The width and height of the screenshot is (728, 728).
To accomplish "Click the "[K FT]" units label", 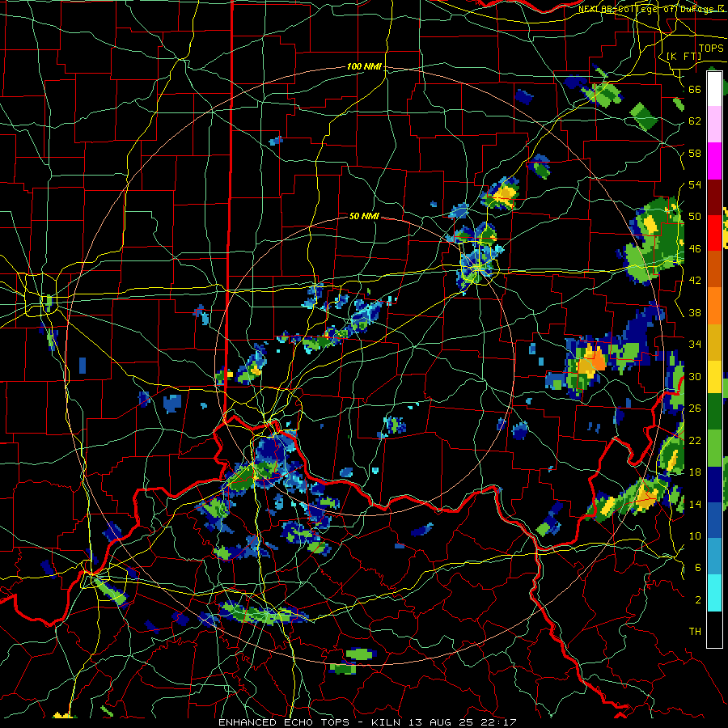I will click(684, 56).
